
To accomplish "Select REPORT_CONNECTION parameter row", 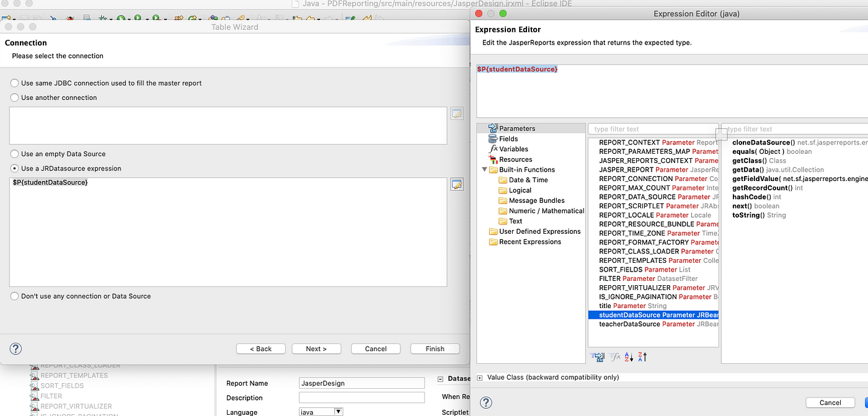I will (653, 179).
